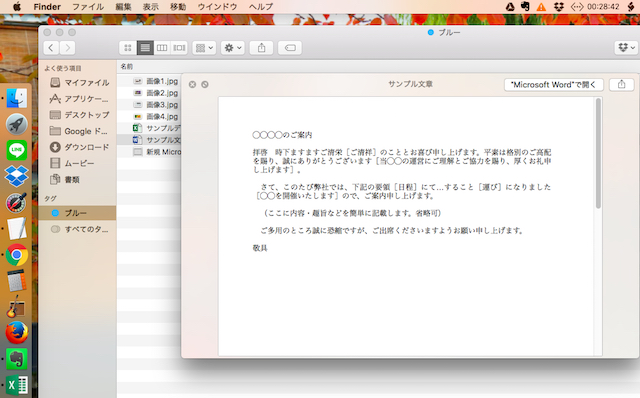Select アプリケーション in the sidebar

tap(79, 99)
